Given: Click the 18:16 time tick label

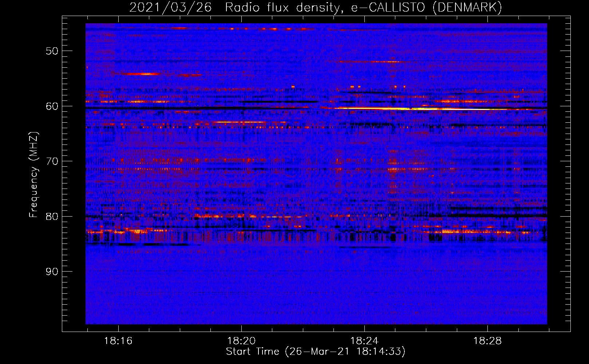Looking at the screenshot, I should [118, 341].
